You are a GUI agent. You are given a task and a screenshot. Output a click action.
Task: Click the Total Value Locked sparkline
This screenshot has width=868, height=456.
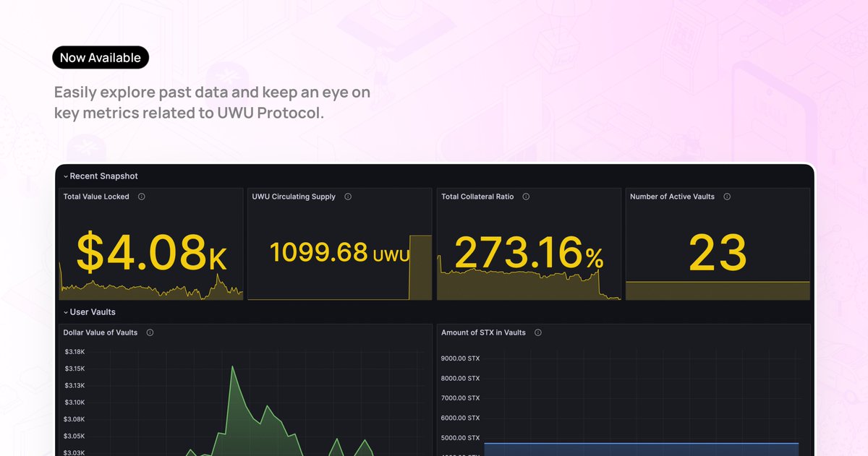click(x=151, y=288)
